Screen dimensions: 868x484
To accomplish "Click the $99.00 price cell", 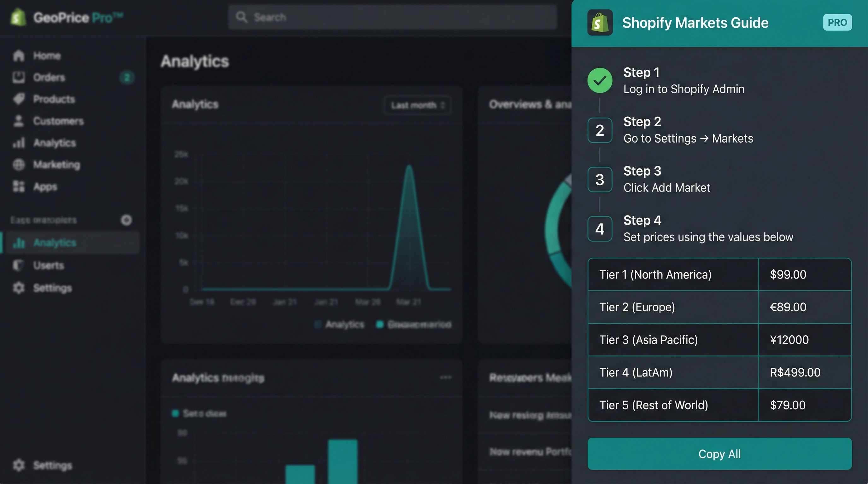I will pyautogui.click(x=805, y=275).
